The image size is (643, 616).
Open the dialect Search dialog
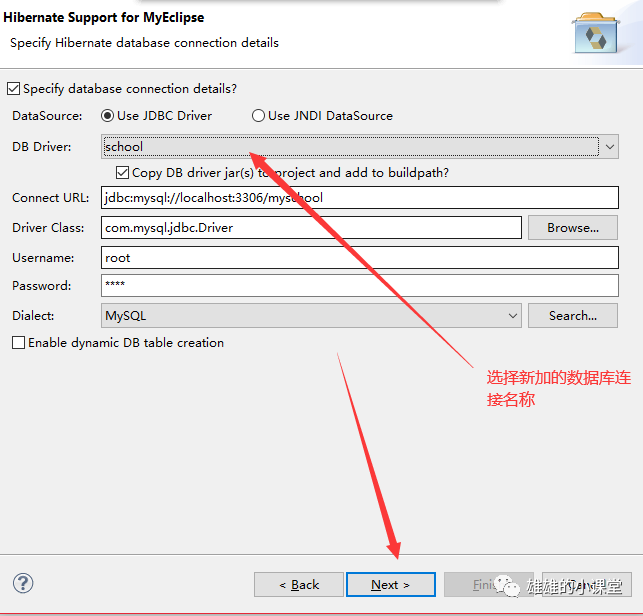[x=572, y=316]
